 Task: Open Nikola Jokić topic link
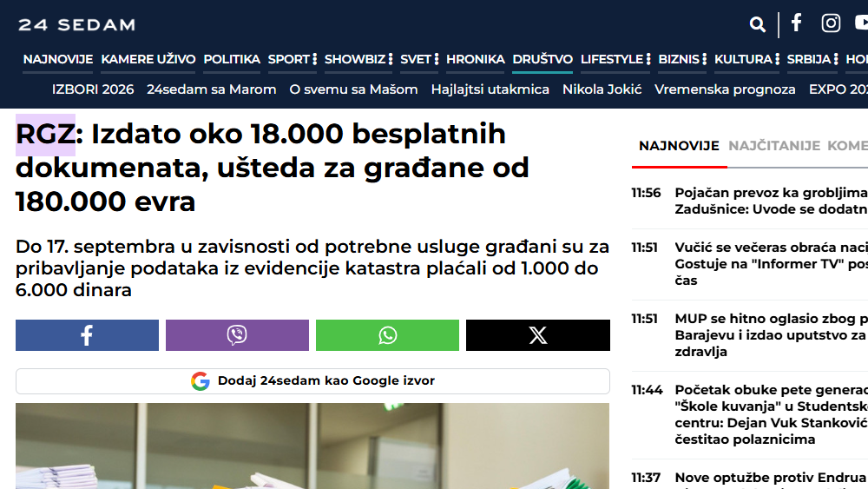[x=602, y=89]
